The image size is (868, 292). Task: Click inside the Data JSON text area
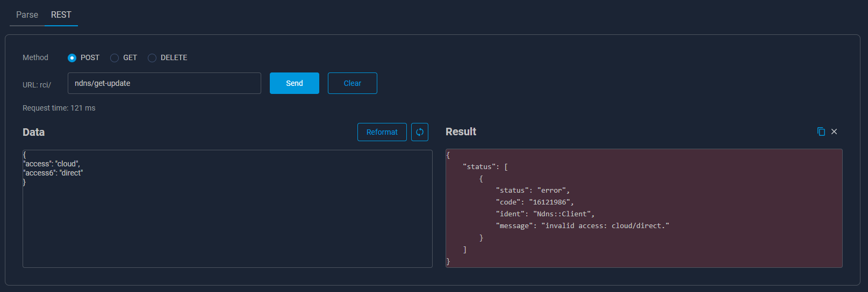227,209
